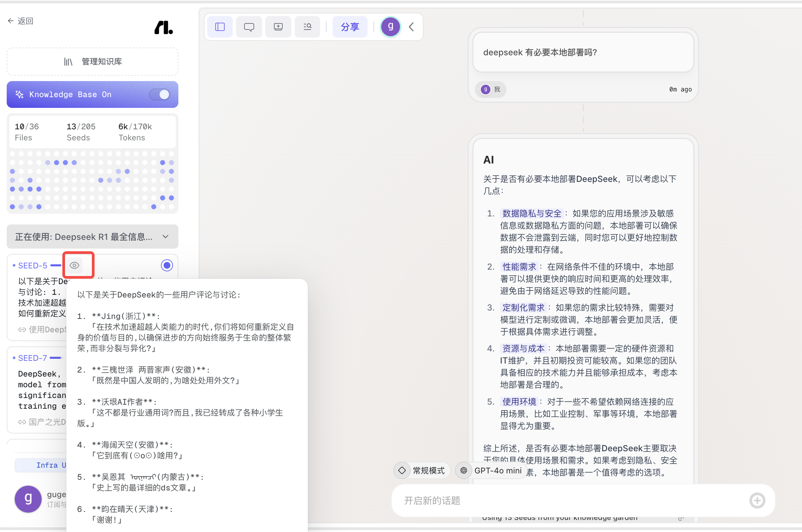802x532 pixels.
Task: Click the library books icon in 管理知识库
Action: click(x=68, y=61)
